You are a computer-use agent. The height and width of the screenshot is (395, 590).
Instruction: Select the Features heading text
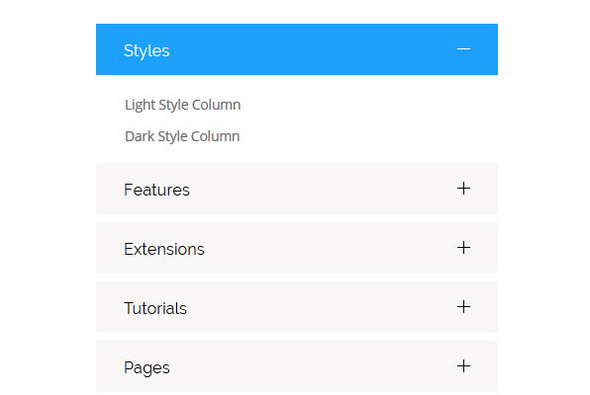click(x=157, y=190)
